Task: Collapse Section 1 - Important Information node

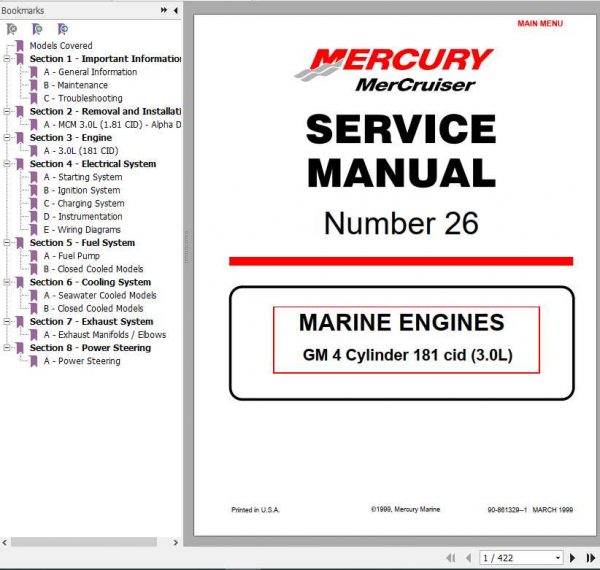Action: (x=7, y=59)
